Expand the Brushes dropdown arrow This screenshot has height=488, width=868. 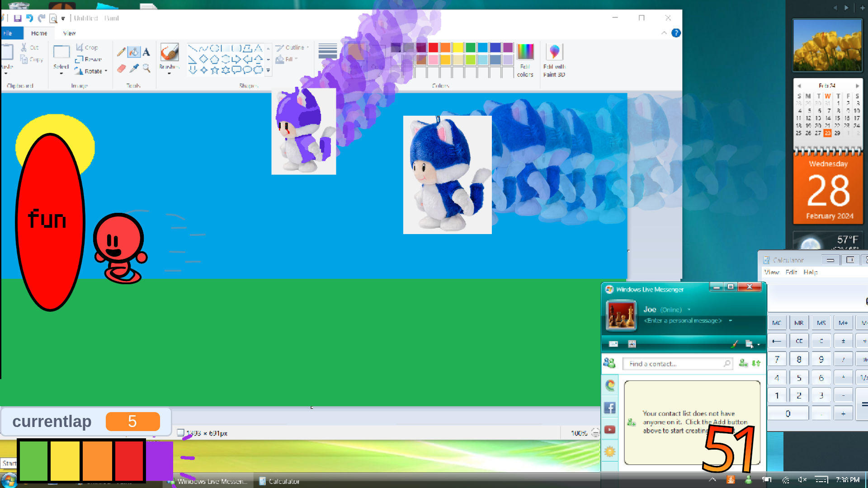point(169,73)
